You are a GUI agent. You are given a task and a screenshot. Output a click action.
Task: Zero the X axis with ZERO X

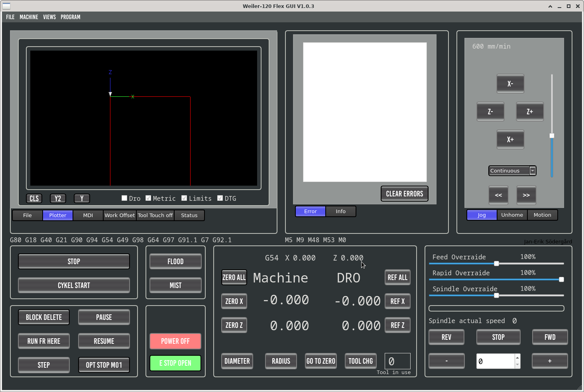point(234,301)
